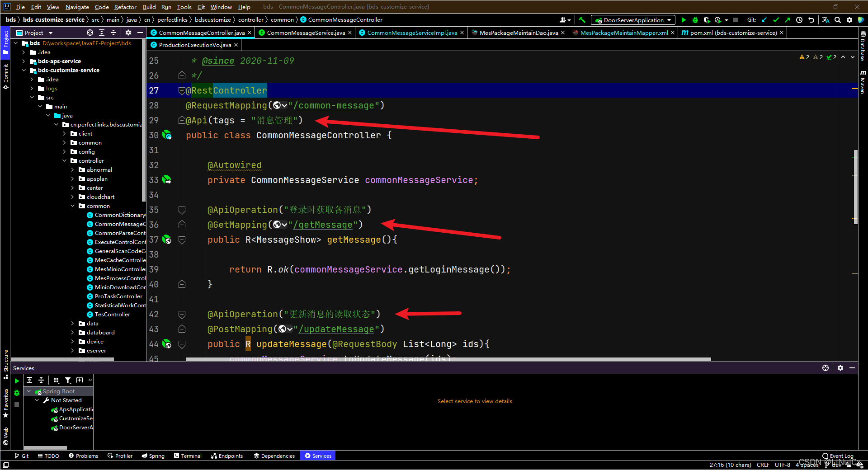Screen dimensions: 868x470
Task: Build project using the hammer icon
Action: pyautogui.click(x=582, y=20)
